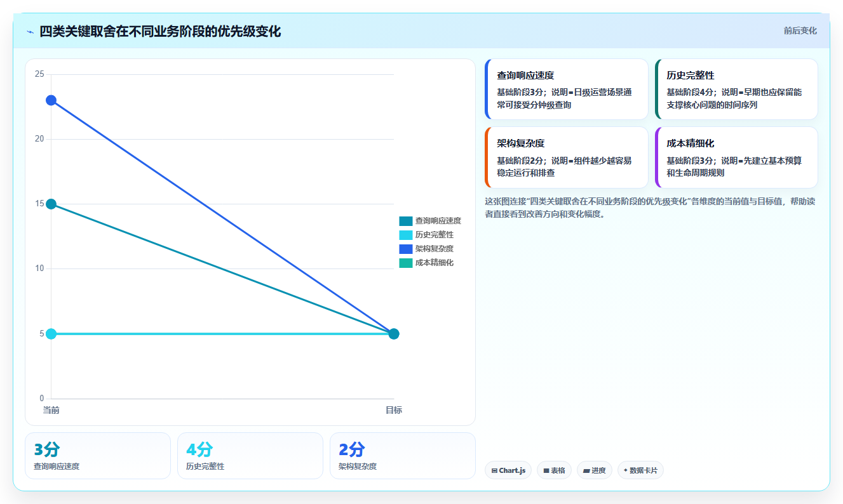Click the 当前 x-axis label
The width and height of the screenshot is (843, 504).
coord(51,410)
